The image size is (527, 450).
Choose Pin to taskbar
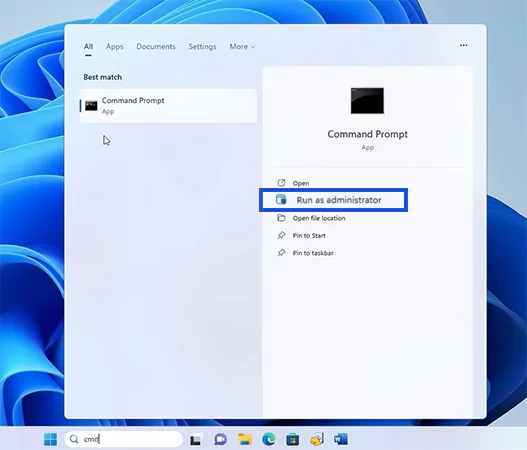click(313, 253)
